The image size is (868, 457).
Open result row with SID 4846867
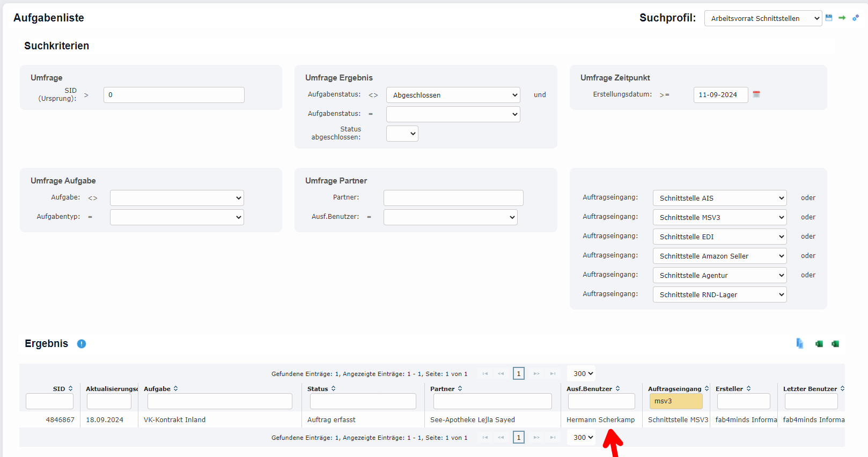(60, 420)
